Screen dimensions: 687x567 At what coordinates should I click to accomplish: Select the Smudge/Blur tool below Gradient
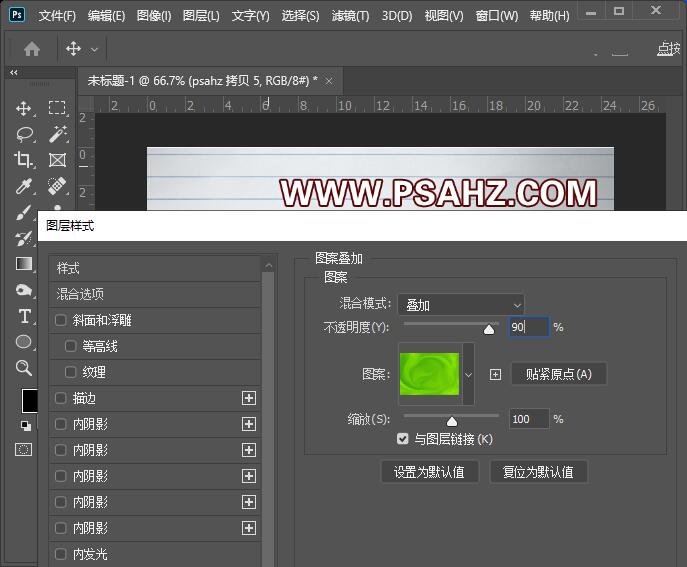pos(24,290)
